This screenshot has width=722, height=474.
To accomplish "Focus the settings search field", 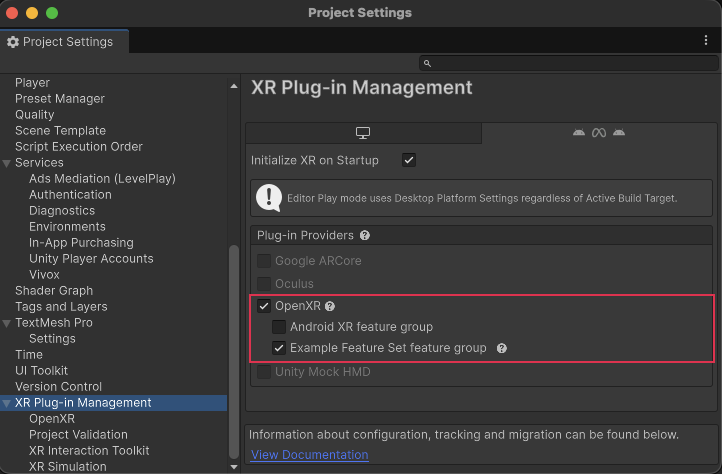I will coord(569,63).
